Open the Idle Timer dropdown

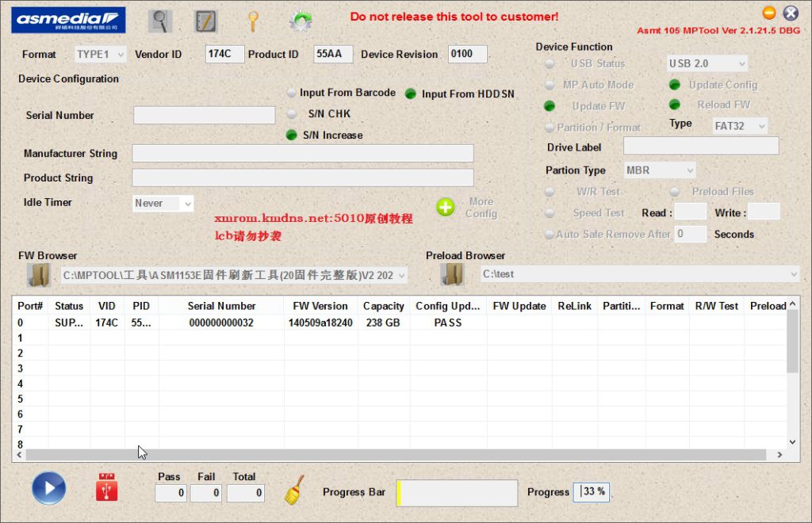pyautogui.click(x=163, y=204)
